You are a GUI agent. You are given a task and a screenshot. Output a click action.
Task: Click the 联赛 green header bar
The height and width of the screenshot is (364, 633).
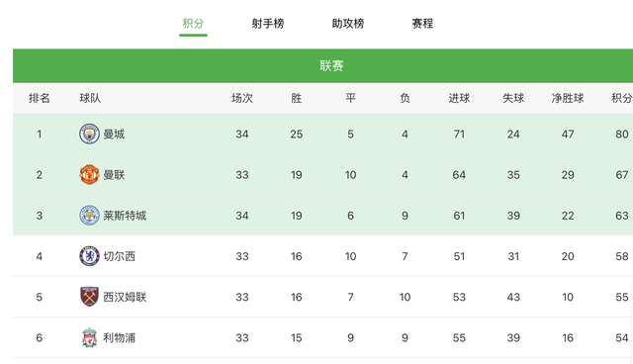click(323, 66)
